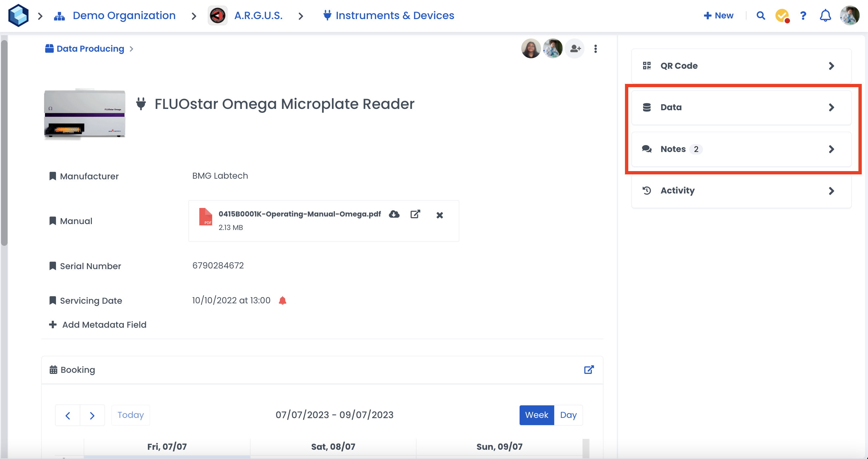Click the add member icon
The image size is (868, 459).
point(575,49)
